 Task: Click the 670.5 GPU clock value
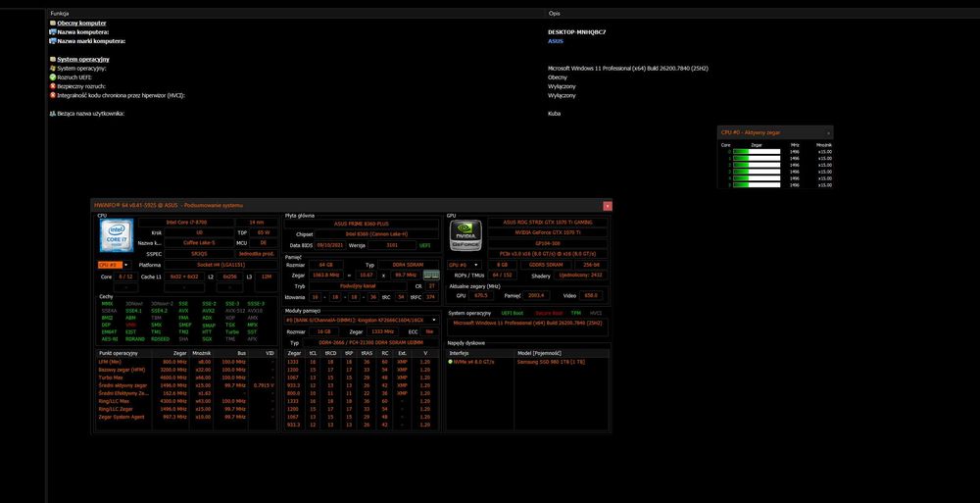point(480,295)
